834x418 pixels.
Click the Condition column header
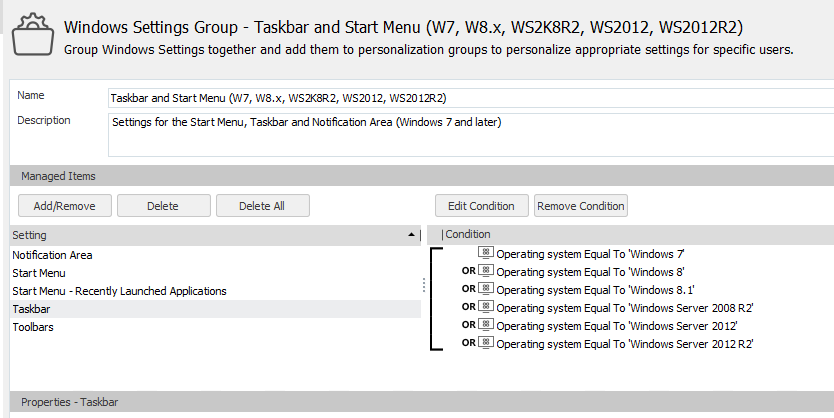tap(630, 235)
